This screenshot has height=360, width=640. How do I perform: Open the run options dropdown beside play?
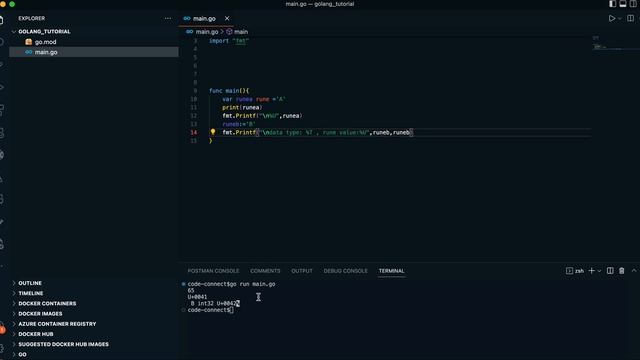(x=620, y=19)
